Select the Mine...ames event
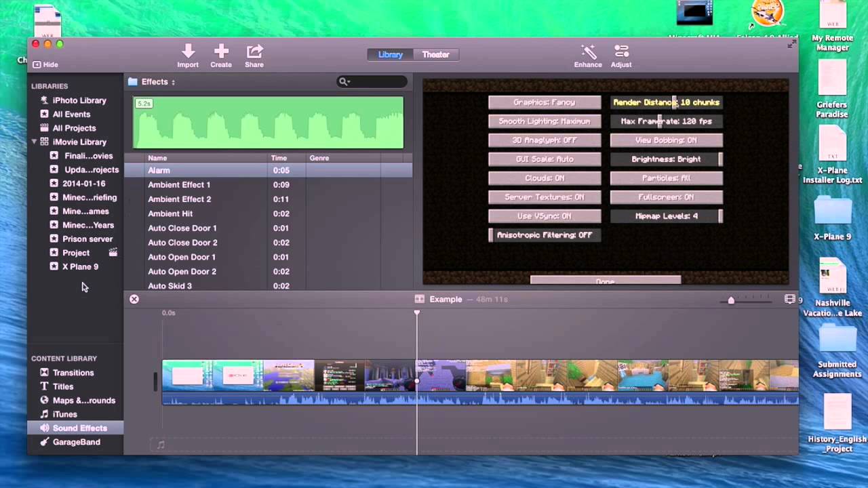The image size is (868, 488). tap(85, 211)
